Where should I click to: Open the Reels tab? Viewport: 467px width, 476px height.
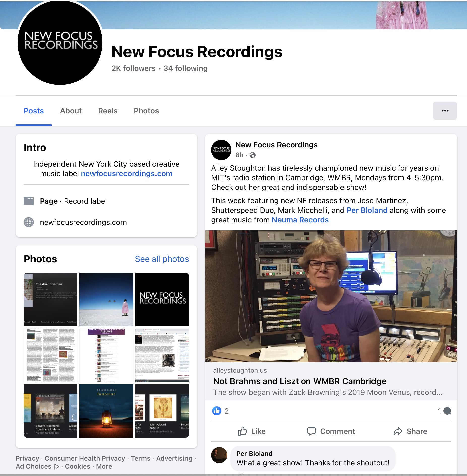click(x=108, y=111)
